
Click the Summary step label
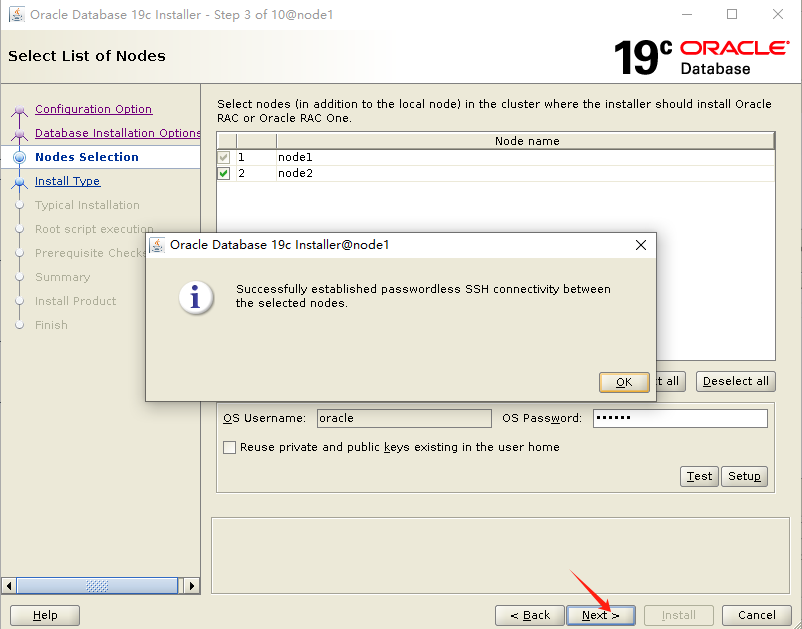tap(62, 277)
